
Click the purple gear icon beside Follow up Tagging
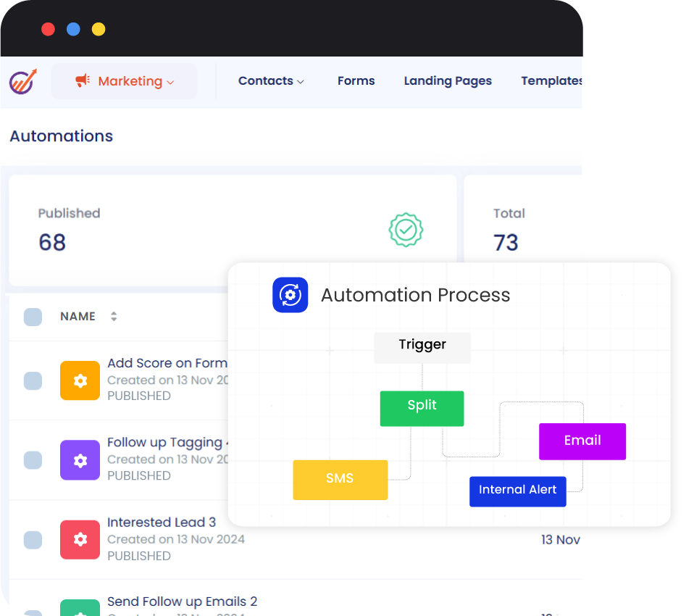pos(80,460)
